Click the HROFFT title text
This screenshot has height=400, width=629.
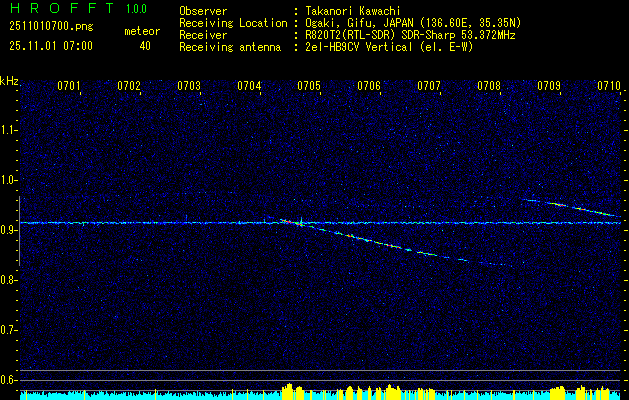[53, 9]
